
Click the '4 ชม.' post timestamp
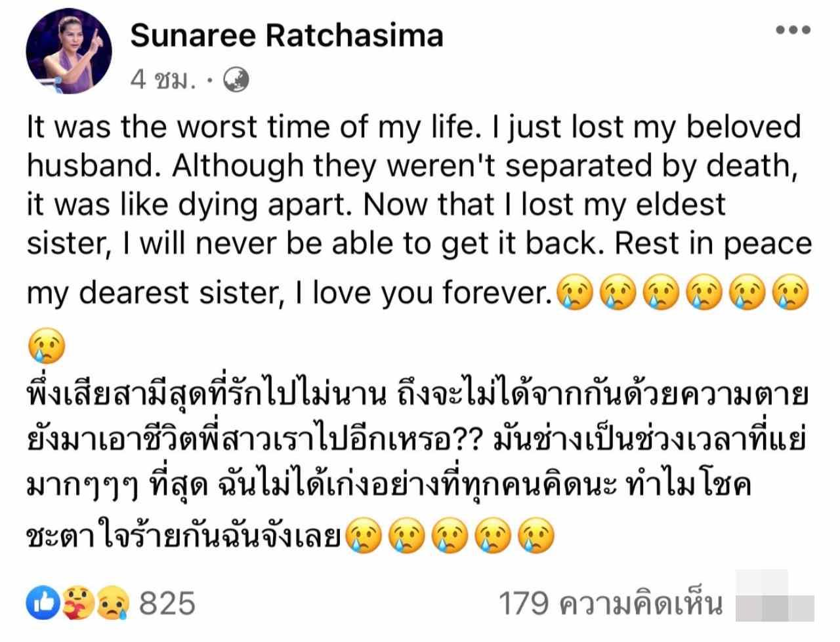point(163,80)
